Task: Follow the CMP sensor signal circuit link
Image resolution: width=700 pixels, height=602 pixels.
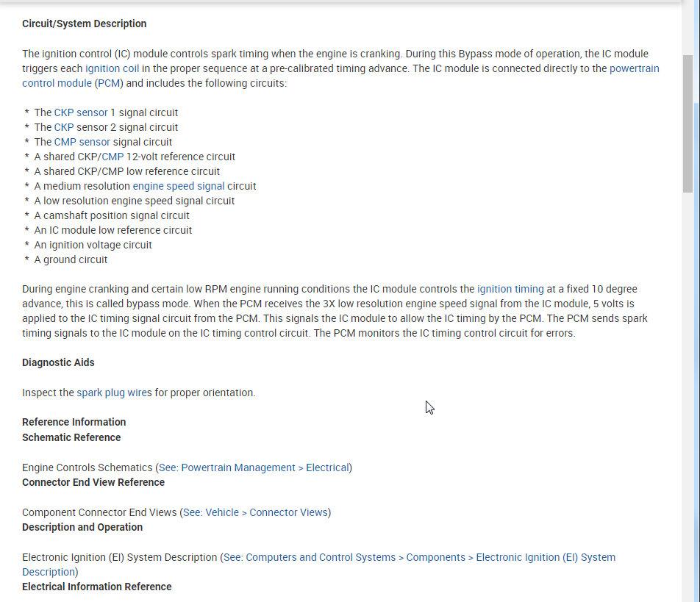Action: pos(82,142)
